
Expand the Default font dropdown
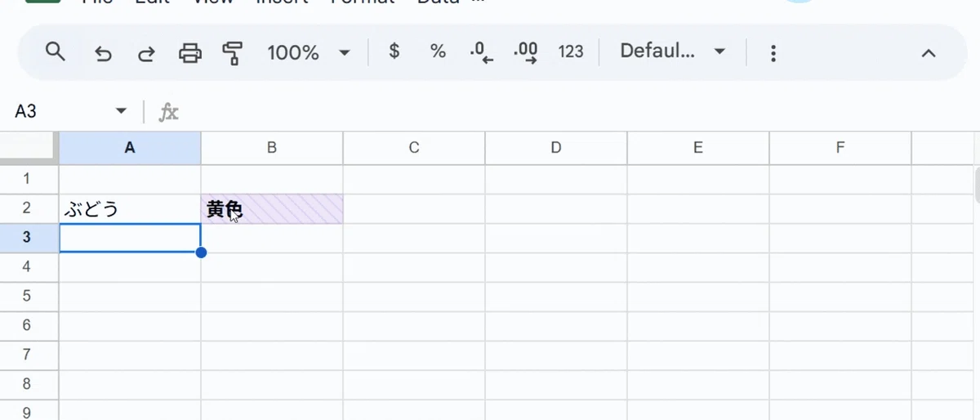[x=673, y=51]
